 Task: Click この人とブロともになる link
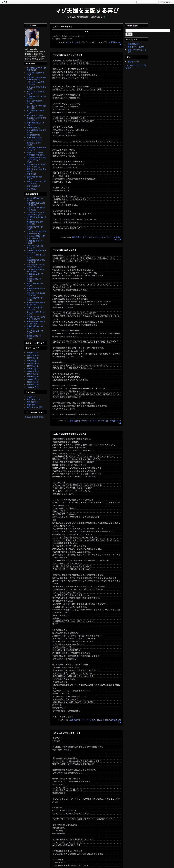coord(34,417)
